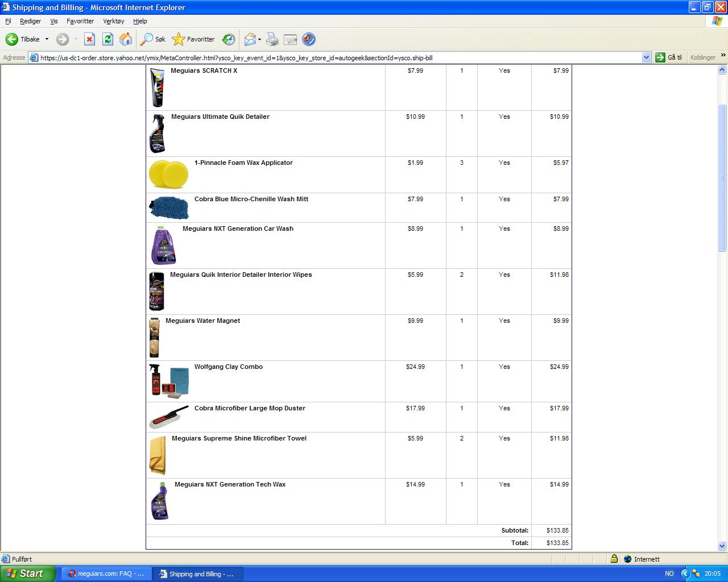Click the Pinnacle Foam Wax Applicator image

pyautogui.click(x=168, y=174)
